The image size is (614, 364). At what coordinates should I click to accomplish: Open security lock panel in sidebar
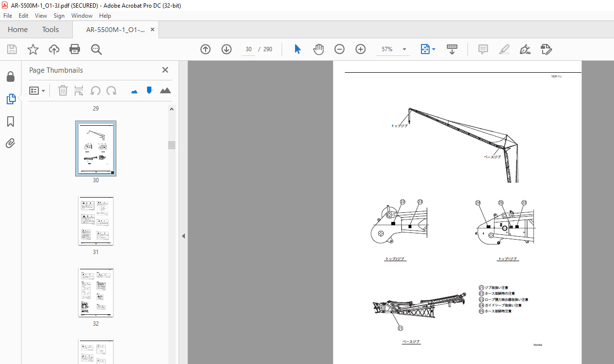[x=11, y=77]
